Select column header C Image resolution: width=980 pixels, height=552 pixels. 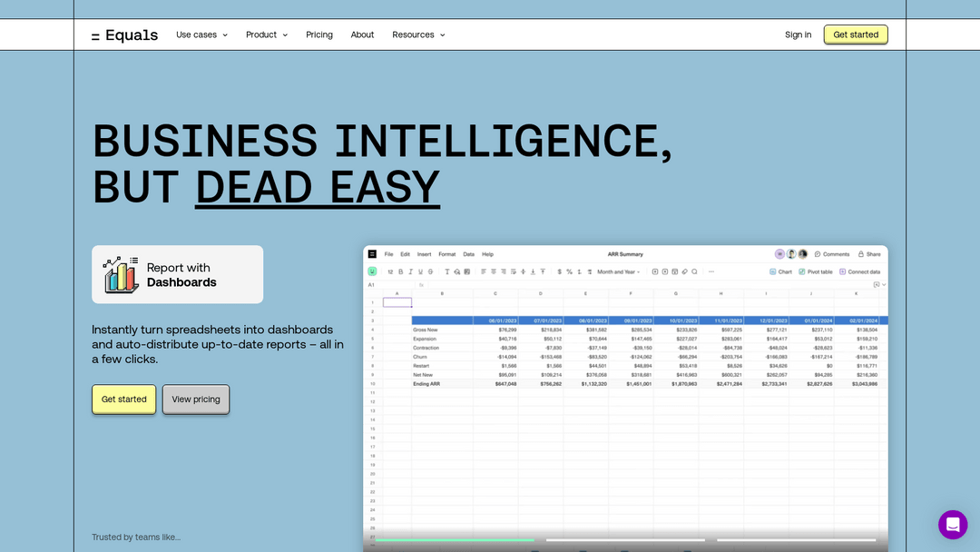tap(495, 293)
